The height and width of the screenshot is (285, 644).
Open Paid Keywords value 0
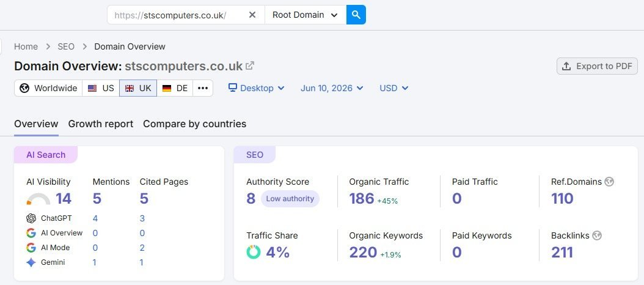pos(456,252)
